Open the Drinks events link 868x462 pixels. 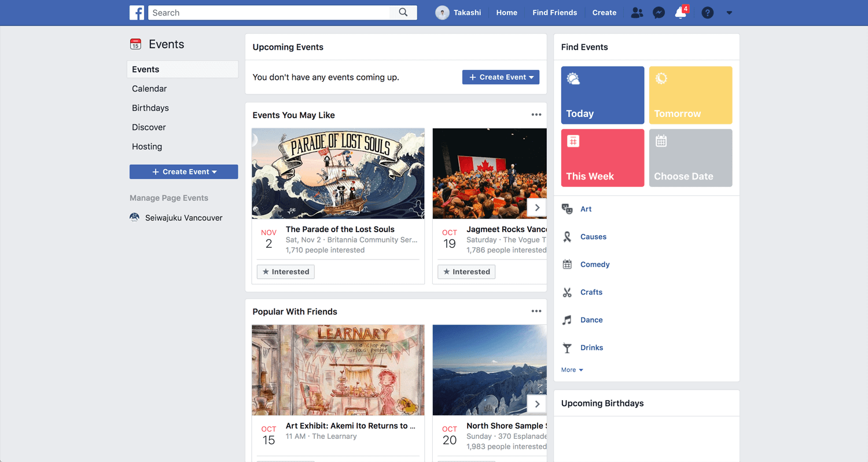592,348
